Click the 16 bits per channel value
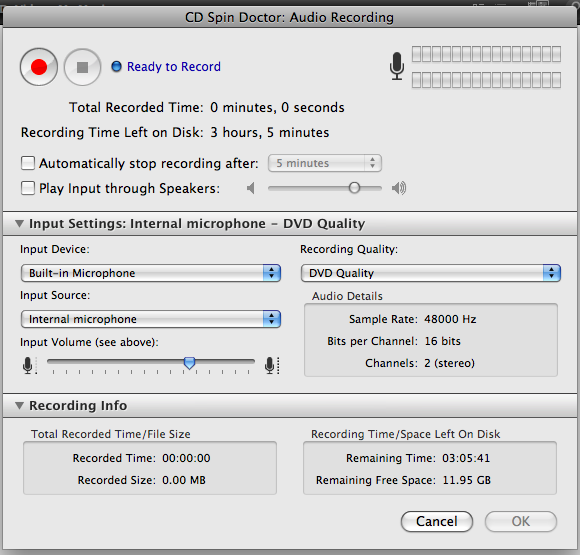 coord(442,341)
